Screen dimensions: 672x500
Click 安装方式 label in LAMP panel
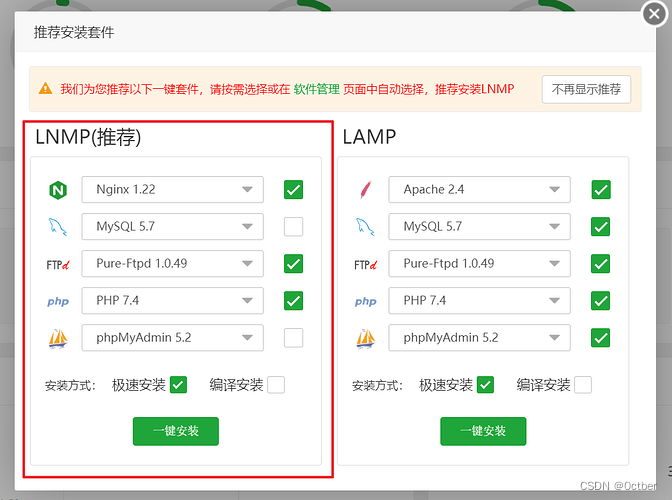(378, 386)
